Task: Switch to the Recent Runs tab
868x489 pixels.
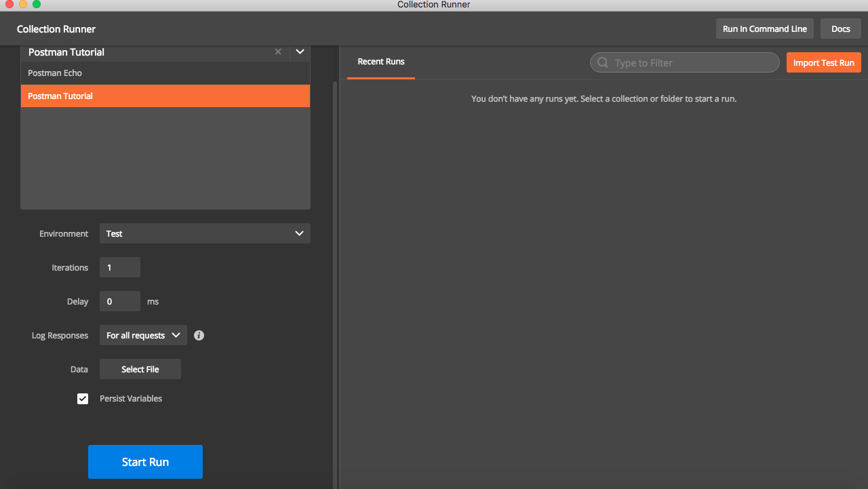Action: pyautogui.click(x=381, y=62)
